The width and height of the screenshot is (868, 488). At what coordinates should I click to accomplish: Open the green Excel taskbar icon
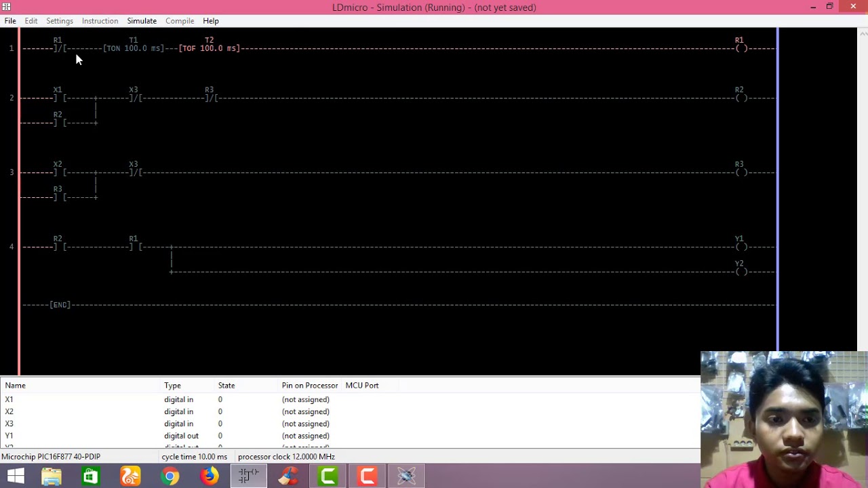(91, 476)
